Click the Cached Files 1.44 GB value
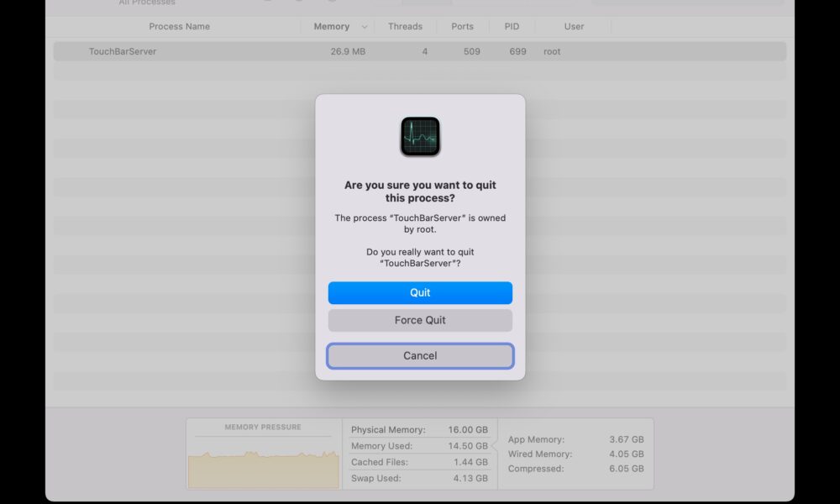This screenshot has height=504, width=840. (470, 462)
